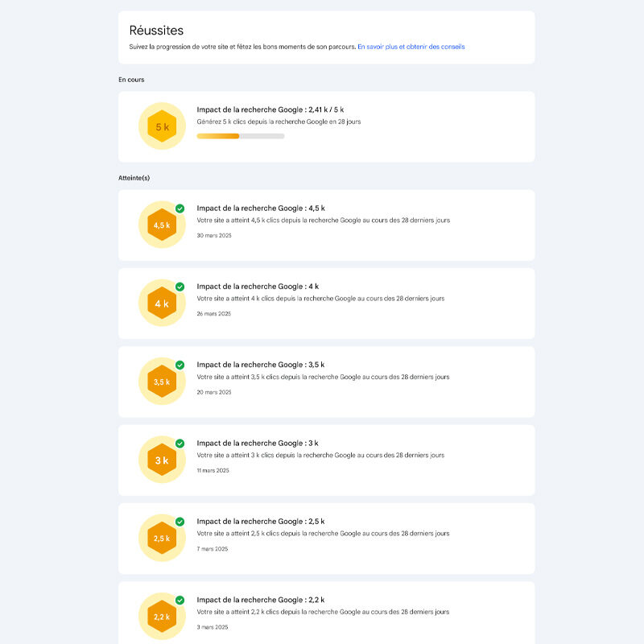
Task: Click the "30 mars 2025" date
Action: tap(214, 235)
